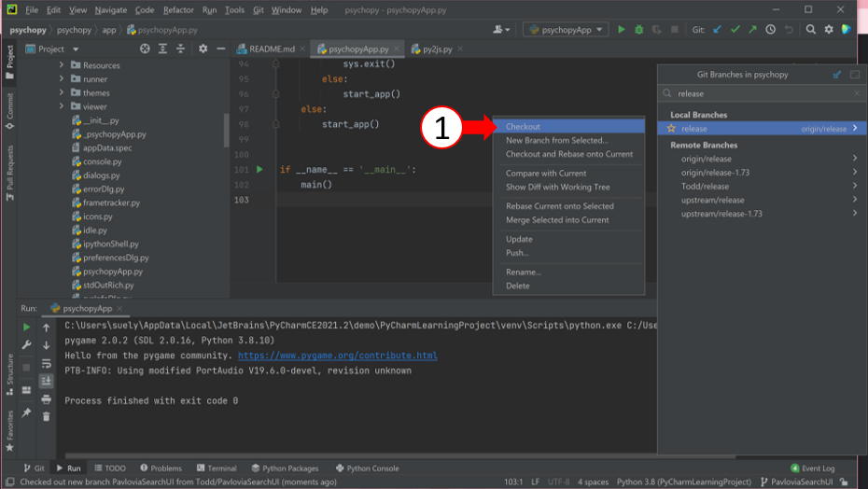Clear console output with trash icon
Viewport: 868px width, 489px height.
tap(47, 416)
